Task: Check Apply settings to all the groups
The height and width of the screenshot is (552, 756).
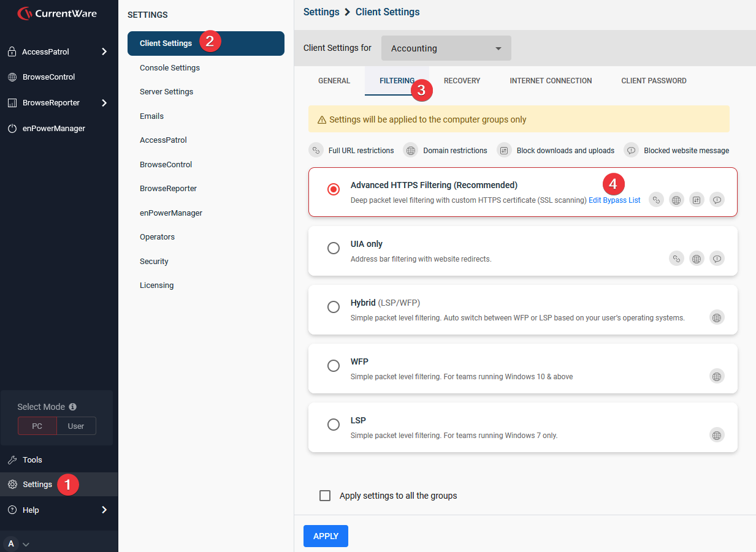Action: point(325,496)
